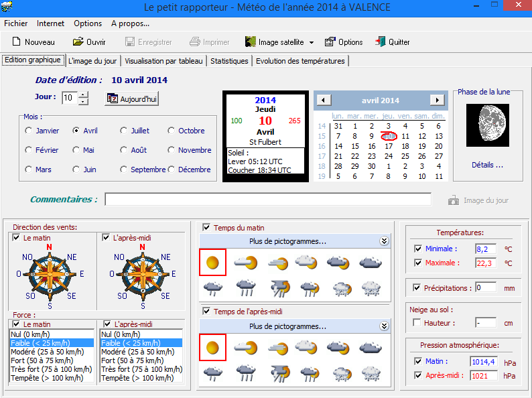Select dark overcast cloud for afternoon
The height and width of the screenshot is (398, 532).
[x=370, y=348]
